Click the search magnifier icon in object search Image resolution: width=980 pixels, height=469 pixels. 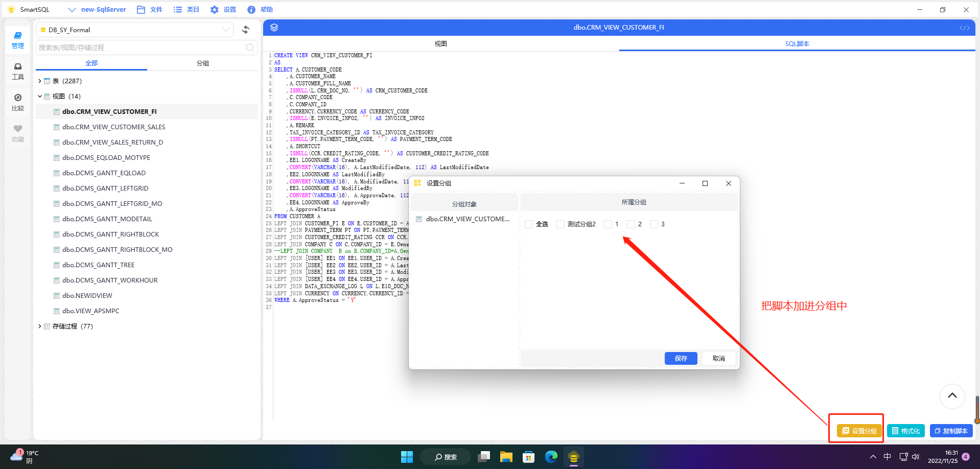pyautogui.click(x=250, y=48)
